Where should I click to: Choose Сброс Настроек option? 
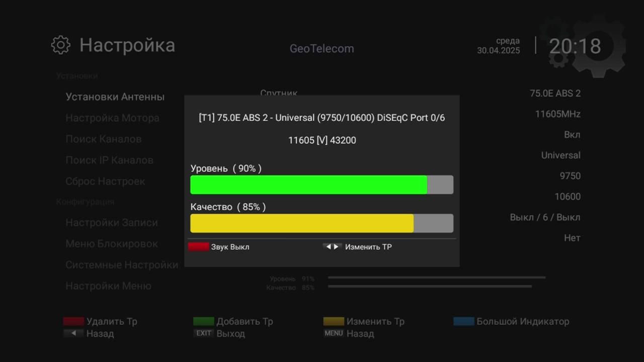pyautogui.click(x=105, y=182)
